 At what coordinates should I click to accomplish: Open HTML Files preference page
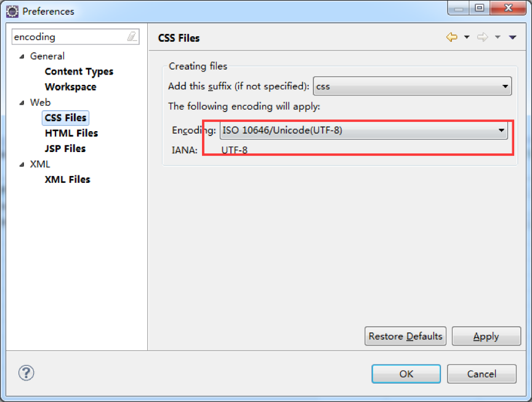(71, 133)
